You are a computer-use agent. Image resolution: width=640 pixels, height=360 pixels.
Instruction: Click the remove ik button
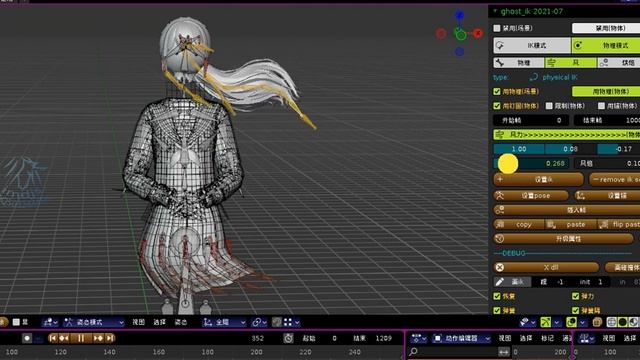(614, 180)
